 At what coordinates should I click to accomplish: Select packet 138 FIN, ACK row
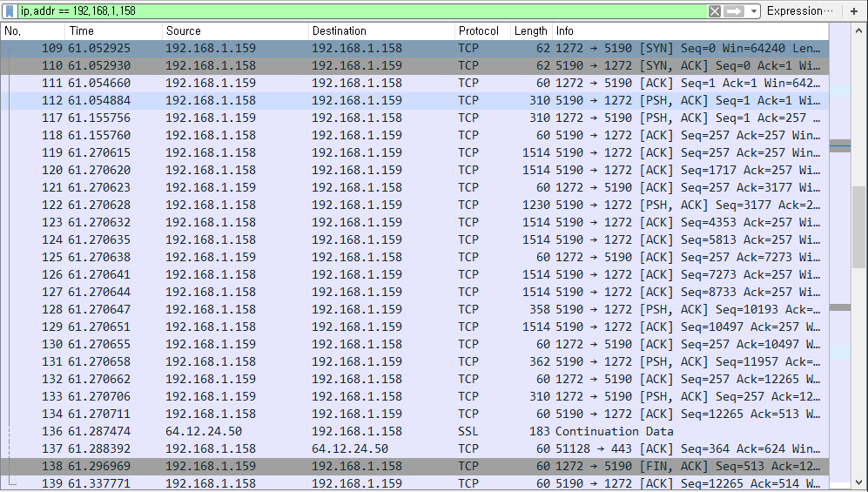pyautogui.click(x=414, y=467)
